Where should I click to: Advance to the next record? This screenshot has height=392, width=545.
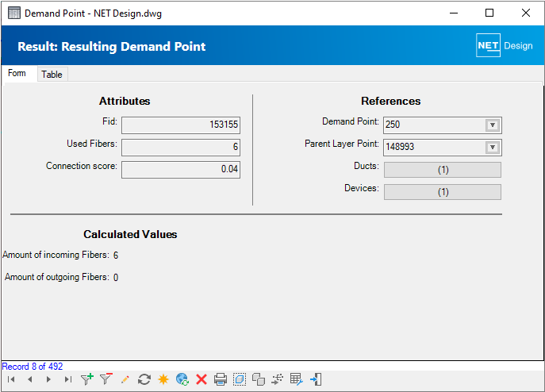[x=48, y=380]
